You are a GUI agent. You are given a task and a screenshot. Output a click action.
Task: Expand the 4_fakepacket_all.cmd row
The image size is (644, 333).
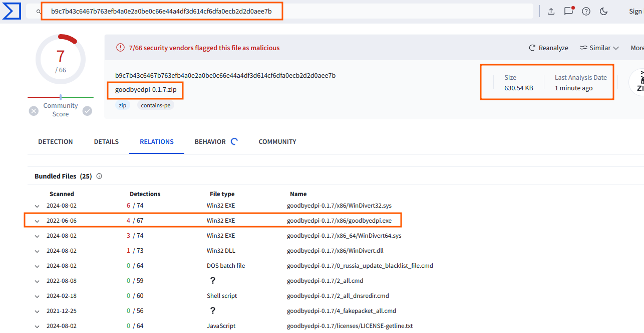pos(37,311)
